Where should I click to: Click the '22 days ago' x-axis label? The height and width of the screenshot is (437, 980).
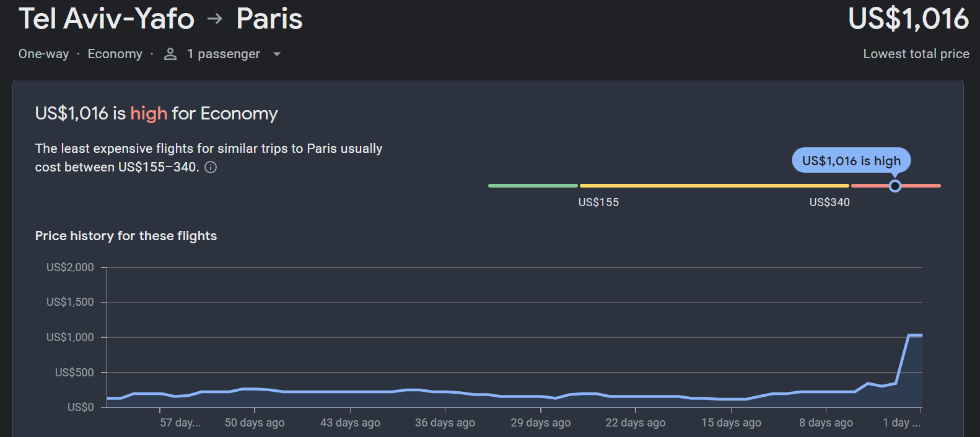click(x=636, y=423)
